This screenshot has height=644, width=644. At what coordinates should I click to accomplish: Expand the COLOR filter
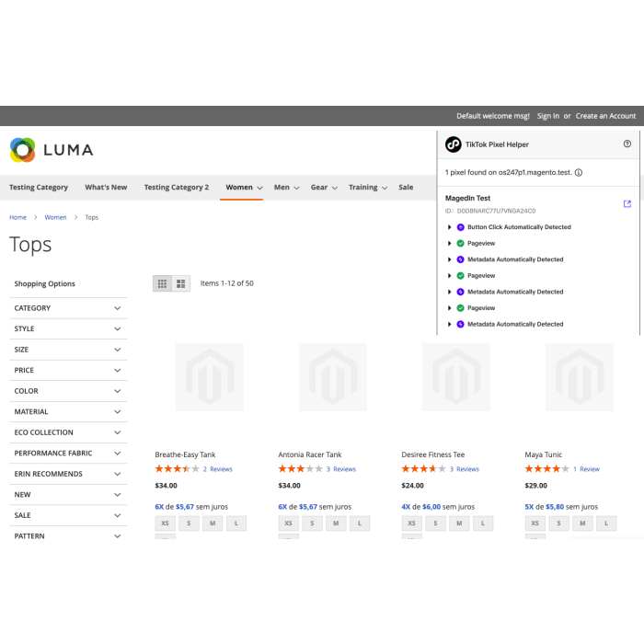click(68, 391)
